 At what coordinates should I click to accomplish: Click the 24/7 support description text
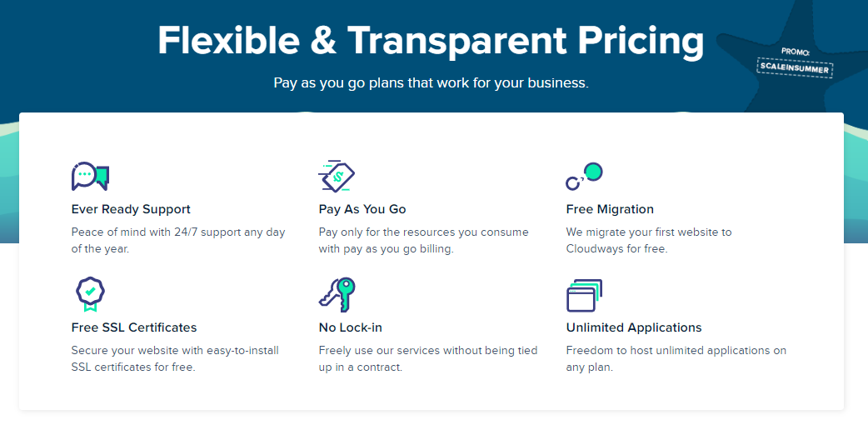[x=178, y=241]
